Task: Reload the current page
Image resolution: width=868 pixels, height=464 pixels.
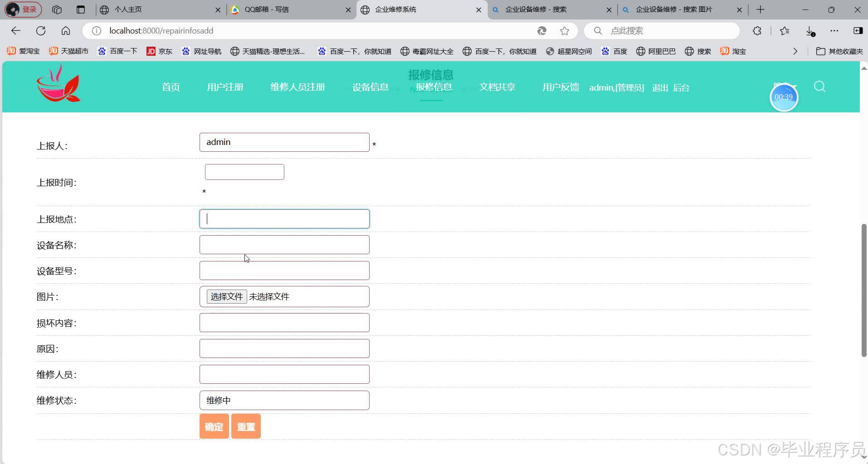Action: (41, 31)
